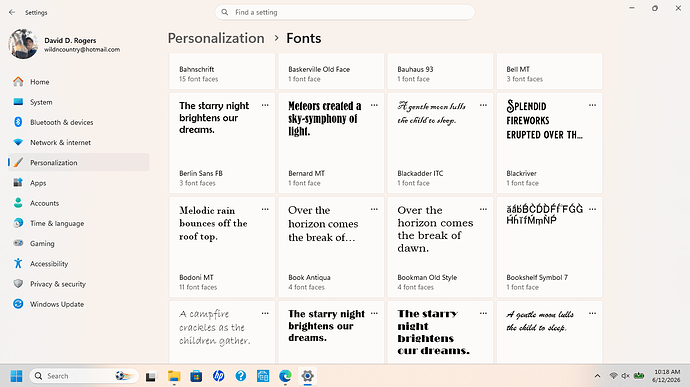
Task: Open Network & internet settings
Action: [x=79, y=143]
